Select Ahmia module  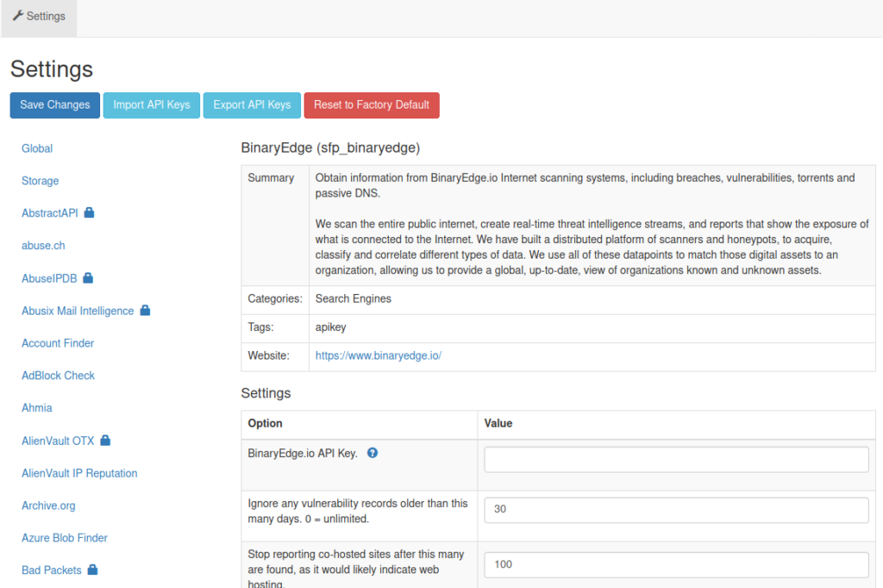pyautogui.click(x=36, y=408)
